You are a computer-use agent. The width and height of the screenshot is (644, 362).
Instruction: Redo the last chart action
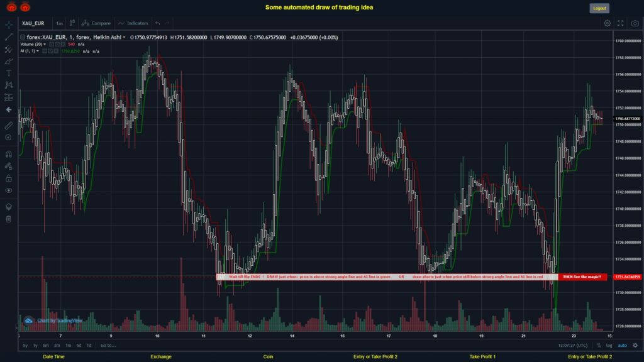point(167,23)
